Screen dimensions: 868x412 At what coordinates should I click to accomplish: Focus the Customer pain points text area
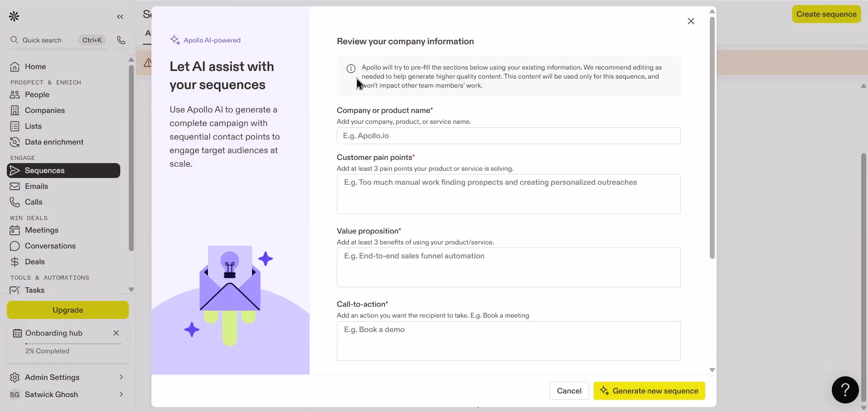point(509,194)
